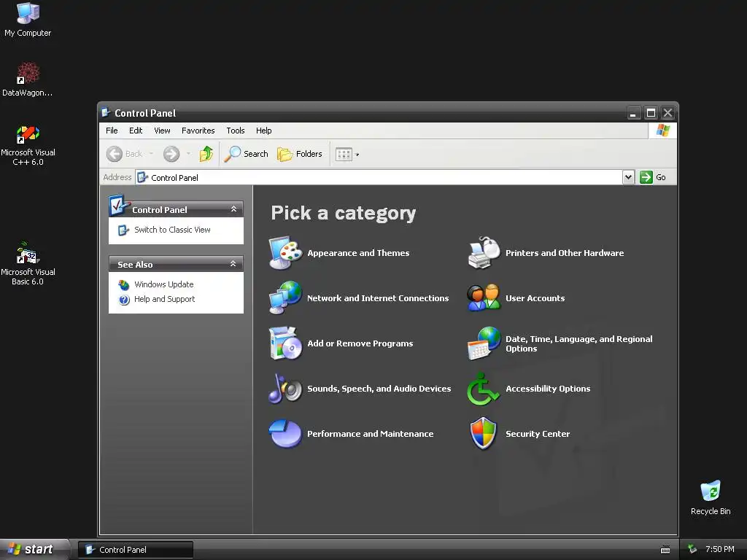Click the Views toolbar icon
Viewport: 747px width, 560px height.
[x=344, y=154]
